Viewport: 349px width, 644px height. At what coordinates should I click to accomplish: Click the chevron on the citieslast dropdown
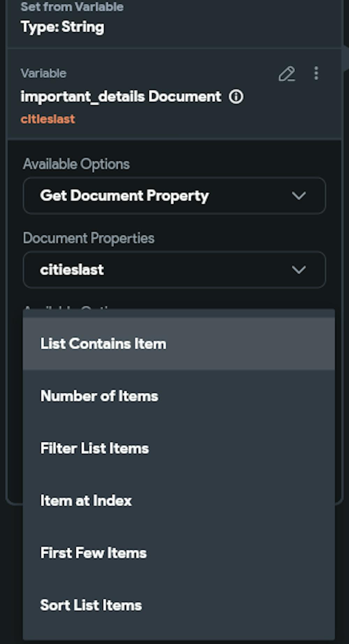click(x=298, y=270)
